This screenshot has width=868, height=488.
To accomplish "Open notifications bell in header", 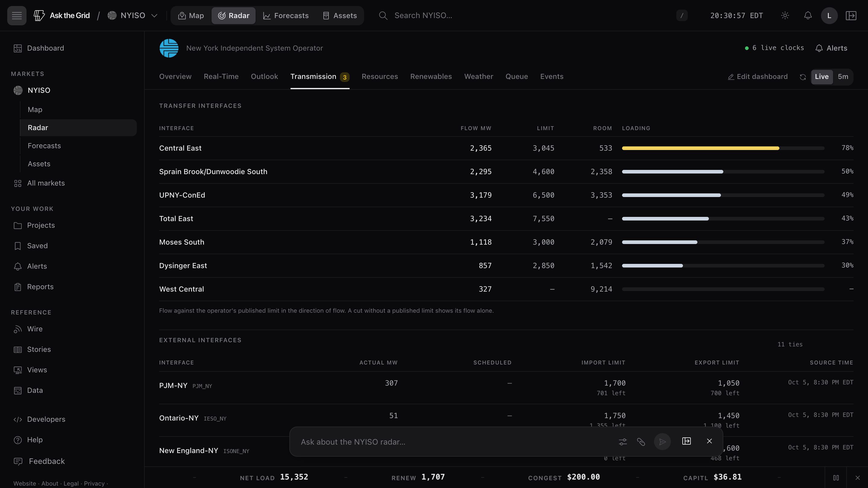I will tap(808, 15).
